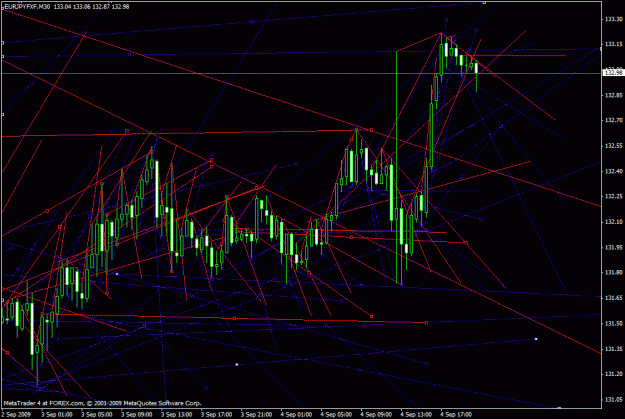625x419 pixels.
Task: Click the 131.80 price axis label
Action: point(613,273)
